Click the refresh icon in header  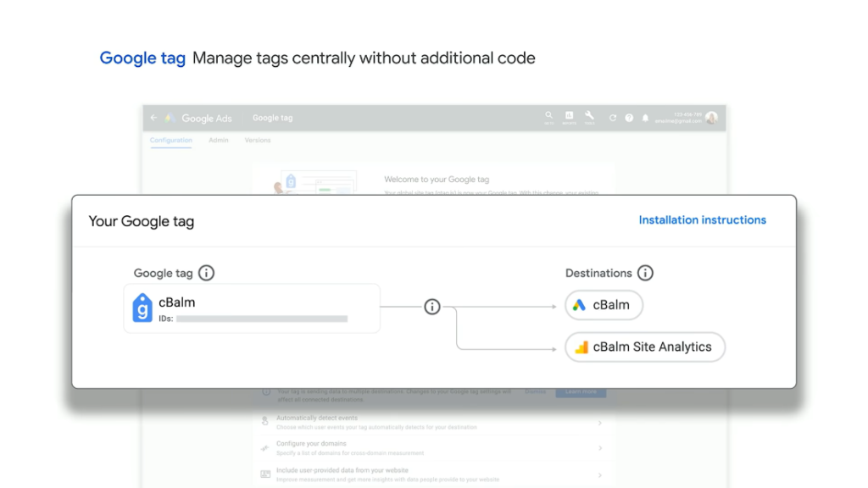[613, 118]
